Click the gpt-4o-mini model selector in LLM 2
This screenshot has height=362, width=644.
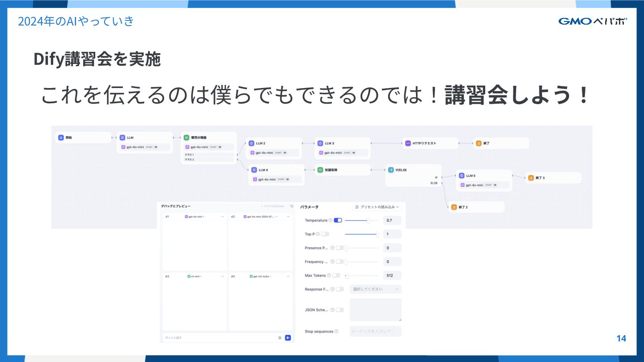pos(274,153)
